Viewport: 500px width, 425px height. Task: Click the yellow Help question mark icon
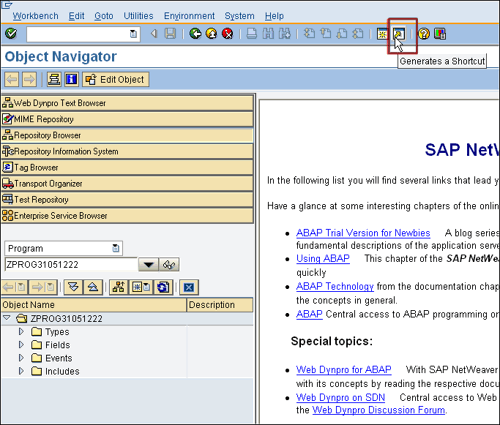424,34
